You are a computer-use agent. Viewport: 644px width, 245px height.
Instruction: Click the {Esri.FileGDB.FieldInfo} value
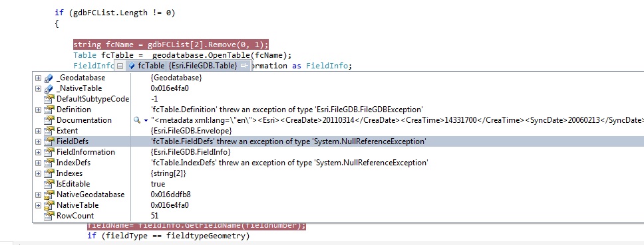point(190,152)
